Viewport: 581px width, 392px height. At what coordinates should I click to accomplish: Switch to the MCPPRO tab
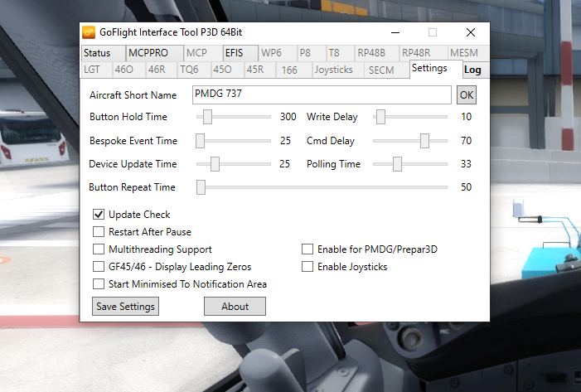click(x=148, y=53)
